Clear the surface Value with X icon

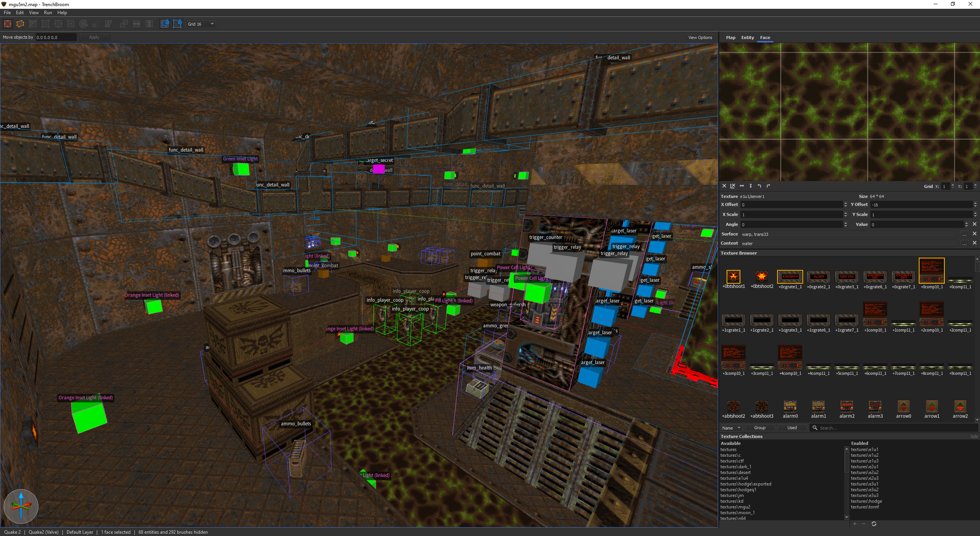(x=975, y=224)
